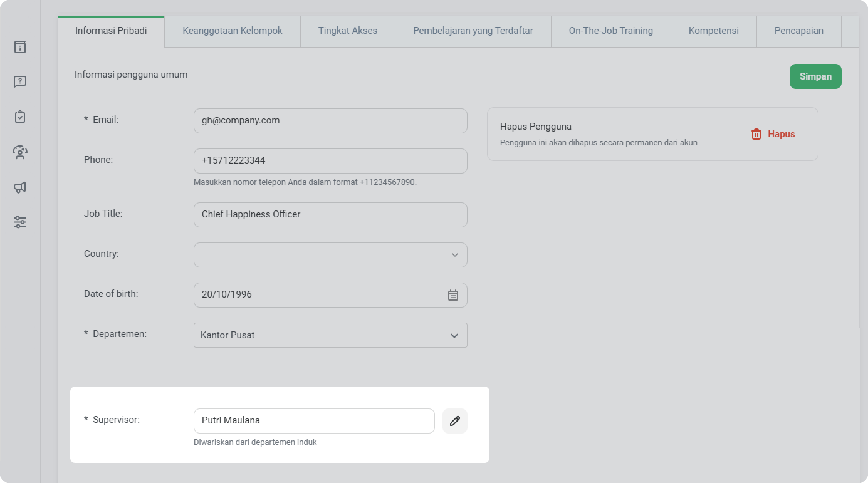Open the info archive sidebar icon
This screenshot has height=483, width=868.
(20, 47)
